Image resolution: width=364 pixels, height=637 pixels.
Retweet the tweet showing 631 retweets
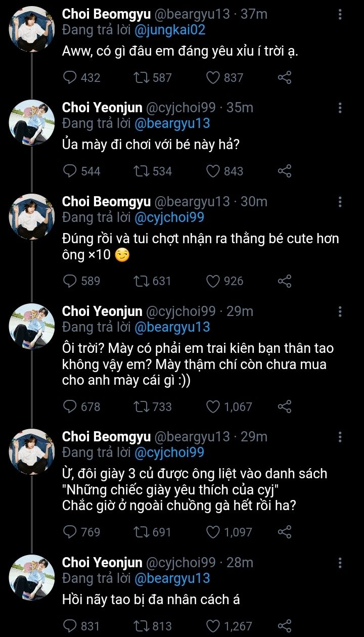(x=141, y=281)
